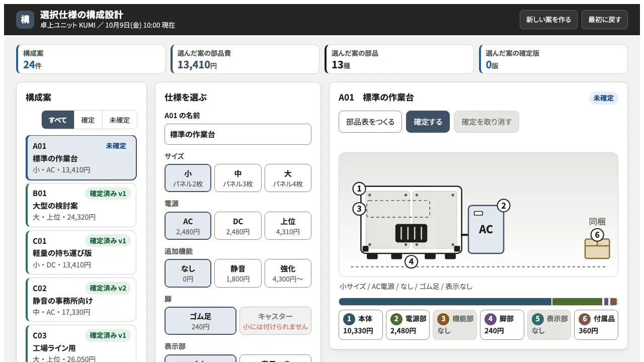Select ゴム足 leg option
This screenshot has width=644, height=362.
200,321
